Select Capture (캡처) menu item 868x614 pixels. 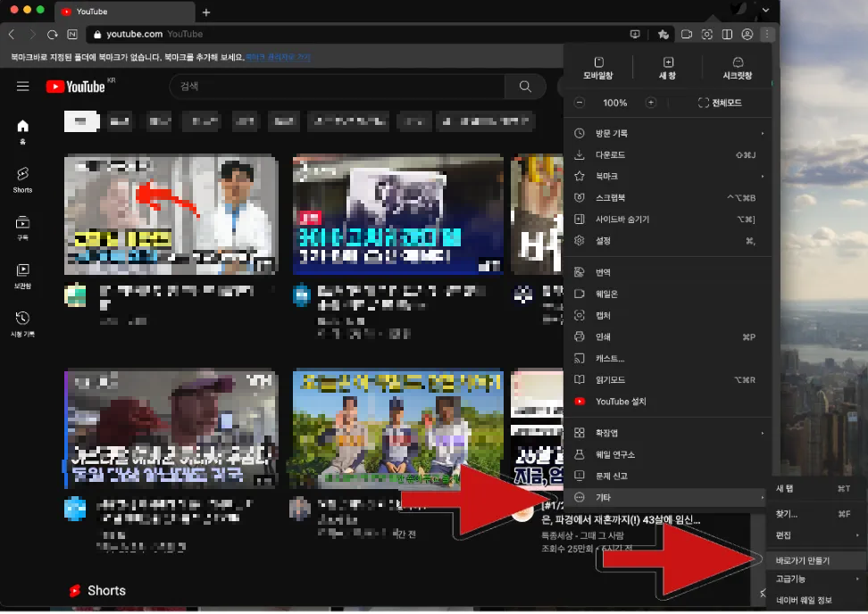tap(668, 316)
